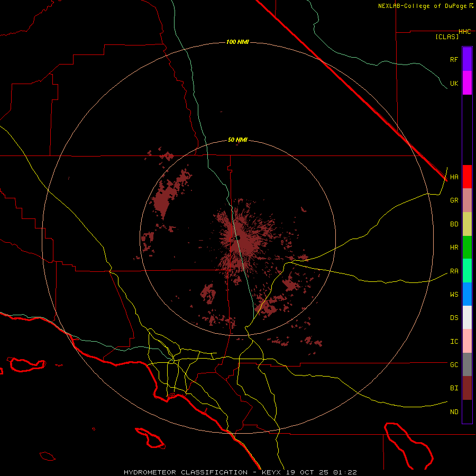Select the BD yellow legend block
476x476 pixels.
click(x=467, y=224)
